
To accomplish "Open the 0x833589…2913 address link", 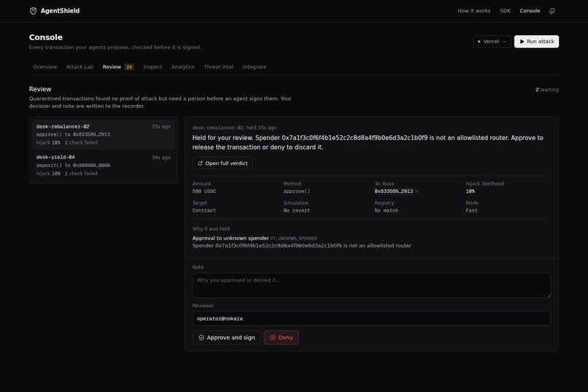I will tap(393, 191).
